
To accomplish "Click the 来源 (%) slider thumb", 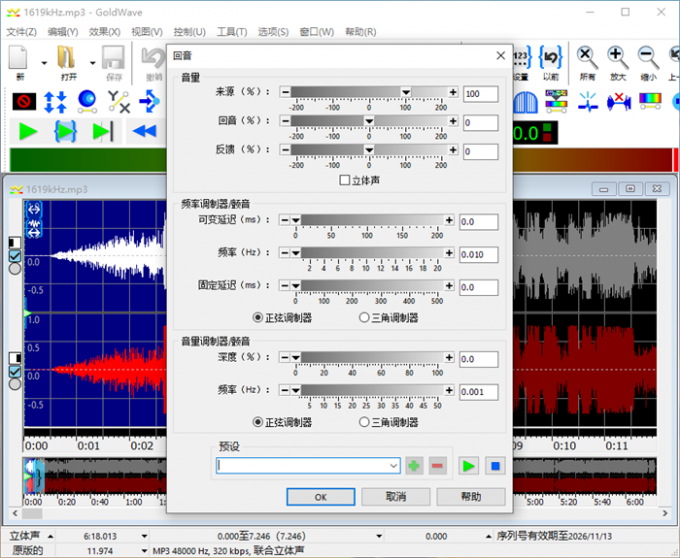I will point(406,92).
